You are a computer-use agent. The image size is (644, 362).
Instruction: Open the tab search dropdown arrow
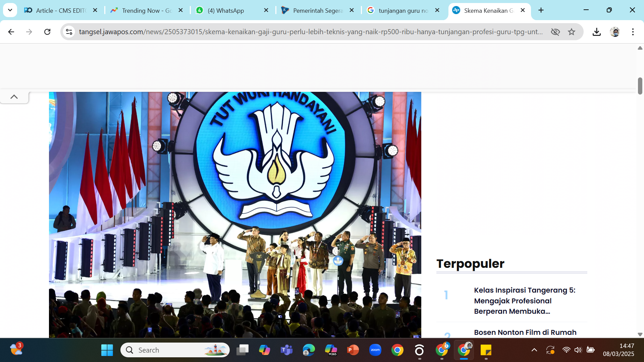click(x=10, y=10)
